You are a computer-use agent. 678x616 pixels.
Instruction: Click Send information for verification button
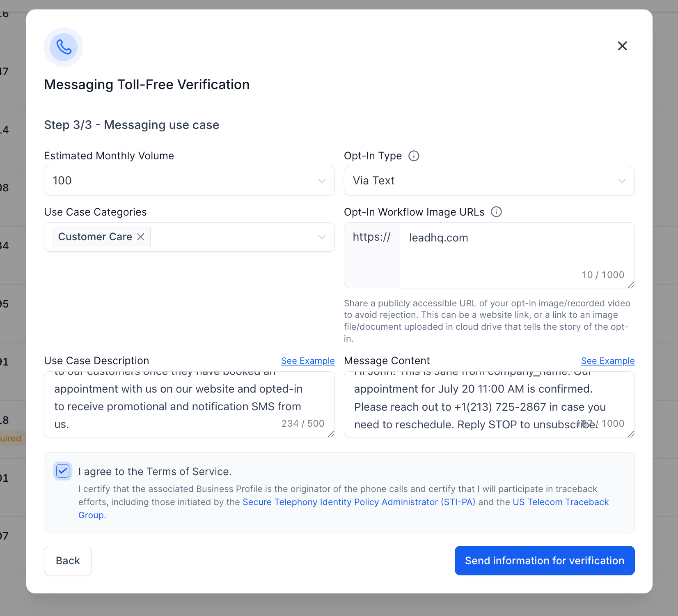tap(545, 561)
